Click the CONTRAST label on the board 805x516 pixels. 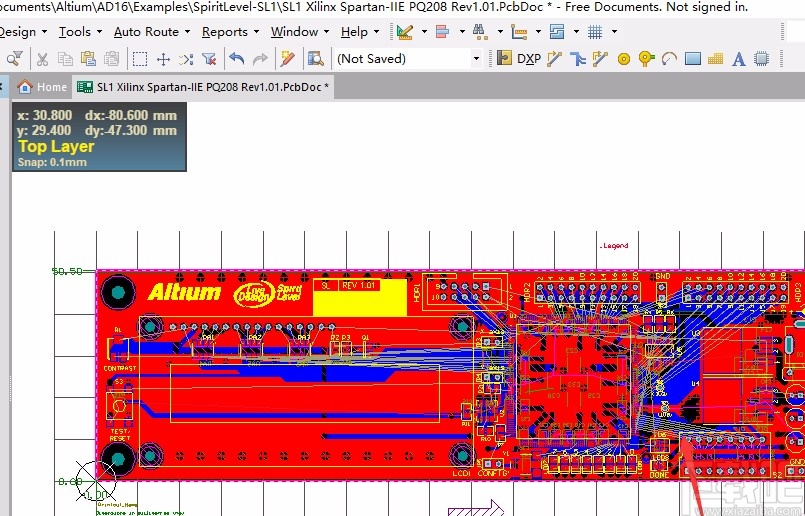(x=120, y=368)
